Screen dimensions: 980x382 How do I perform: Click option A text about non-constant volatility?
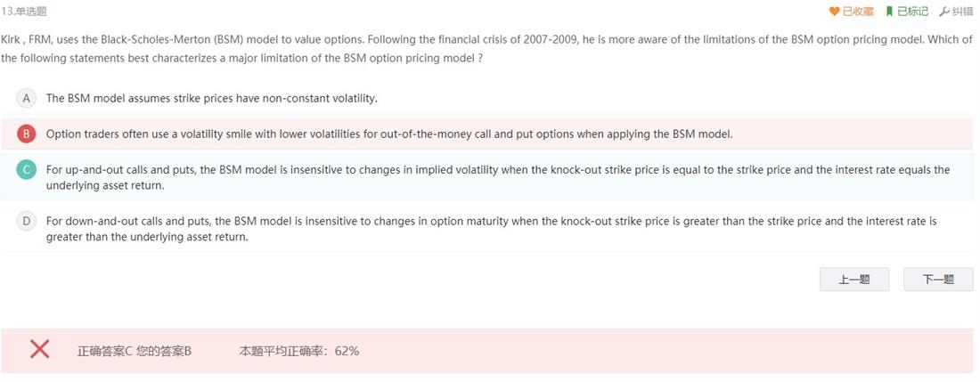point(211,99)
